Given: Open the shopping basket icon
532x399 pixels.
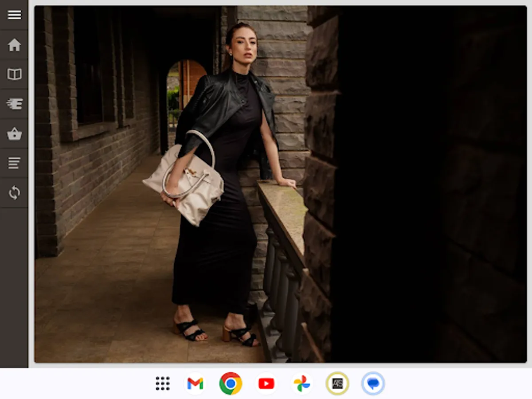Looking at the screenshot, I should coord(14,133).
